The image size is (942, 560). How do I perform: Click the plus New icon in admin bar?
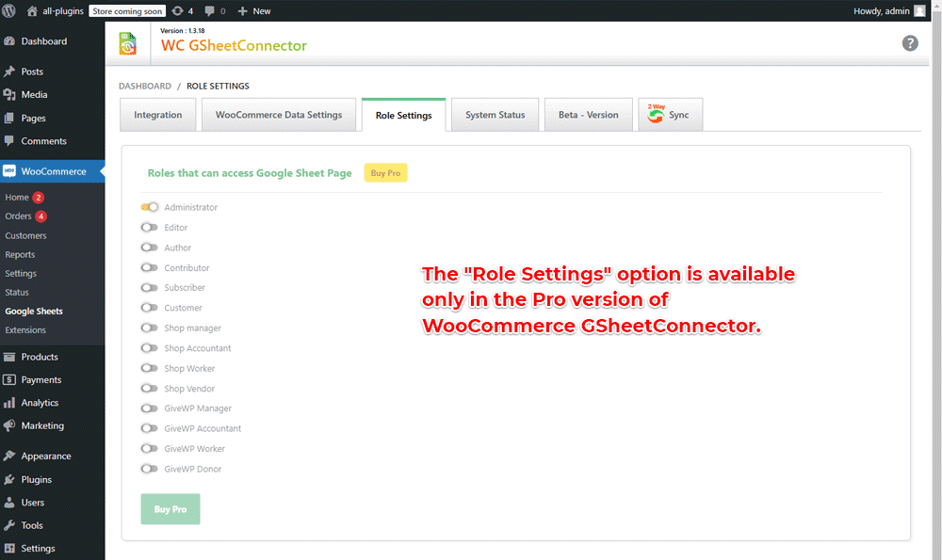[x=243, y=10]
